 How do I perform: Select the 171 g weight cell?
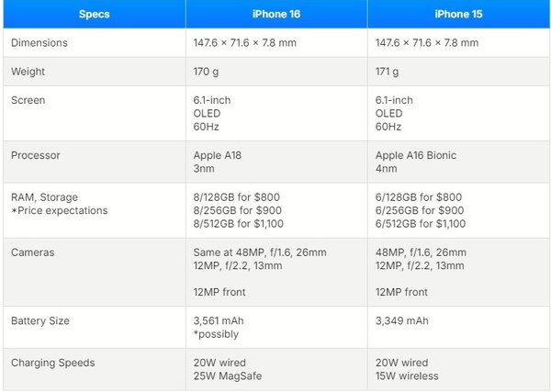coord(389,72)
